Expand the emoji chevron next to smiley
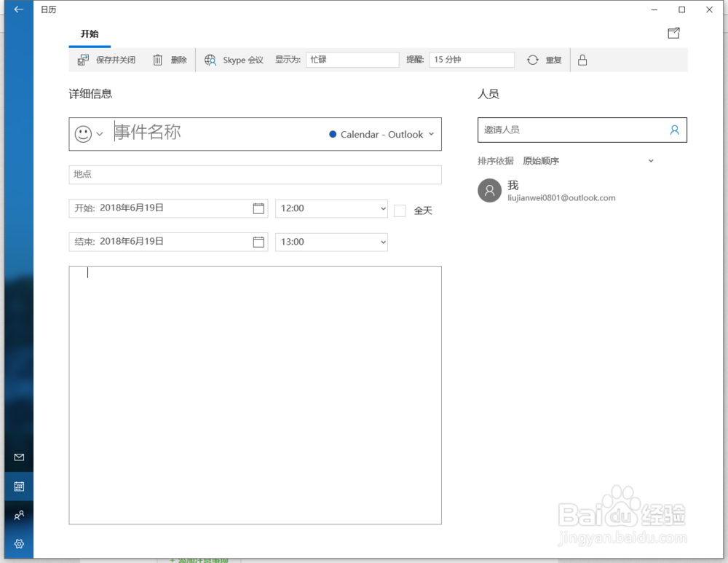Image resolution: width=728 pixels, height=563 pixels. tap(99, 134)
